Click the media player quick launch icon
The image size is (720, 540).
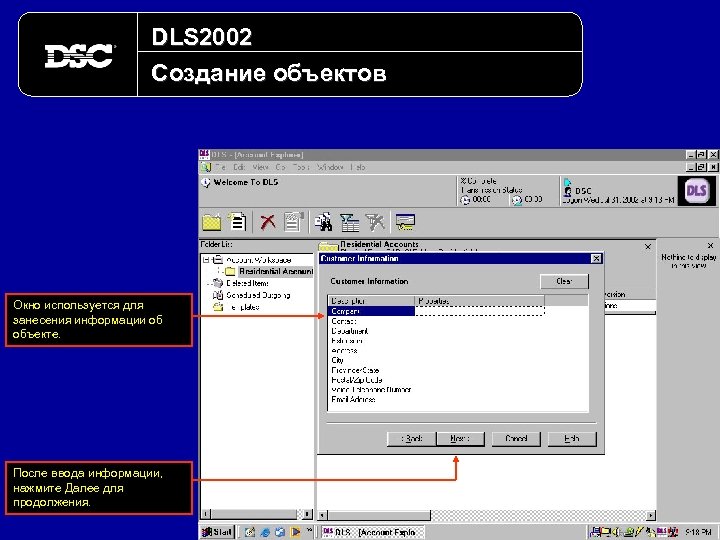pyautogui.click(x=295, y=532)
